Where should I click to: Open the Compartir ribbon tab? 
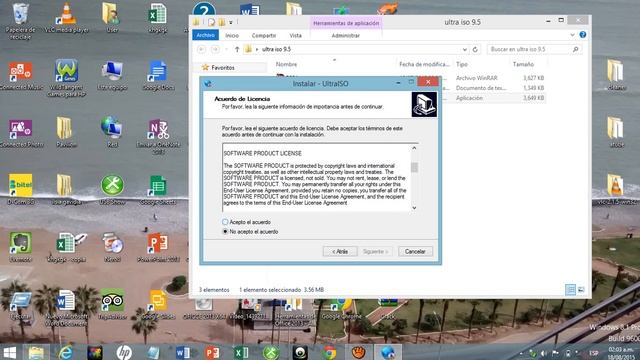[264, 36]
